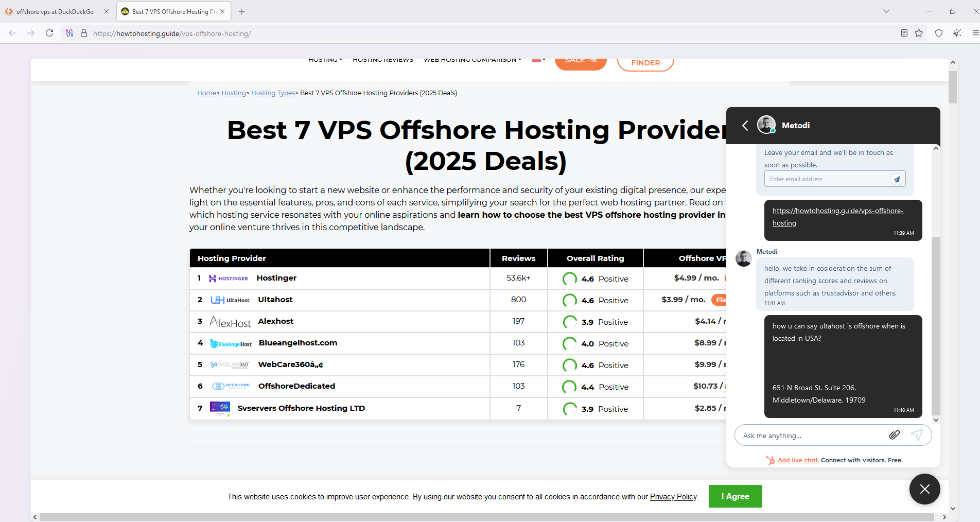Click the browser reload page icon
This screenshot has height=522, width=980.
pos(49,33)
